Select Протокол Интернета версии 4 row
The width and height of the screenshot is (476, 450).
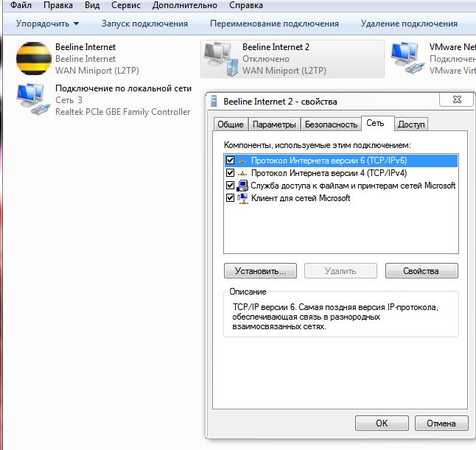tap(341, 173)
